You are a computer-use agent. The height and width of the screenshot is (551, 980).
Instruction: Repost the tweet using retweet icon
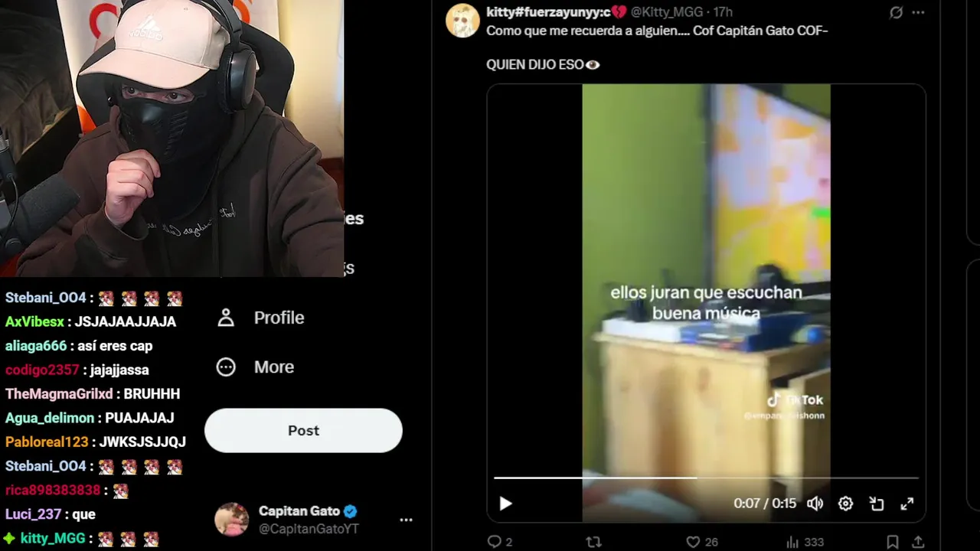click(x=593, y=542)
